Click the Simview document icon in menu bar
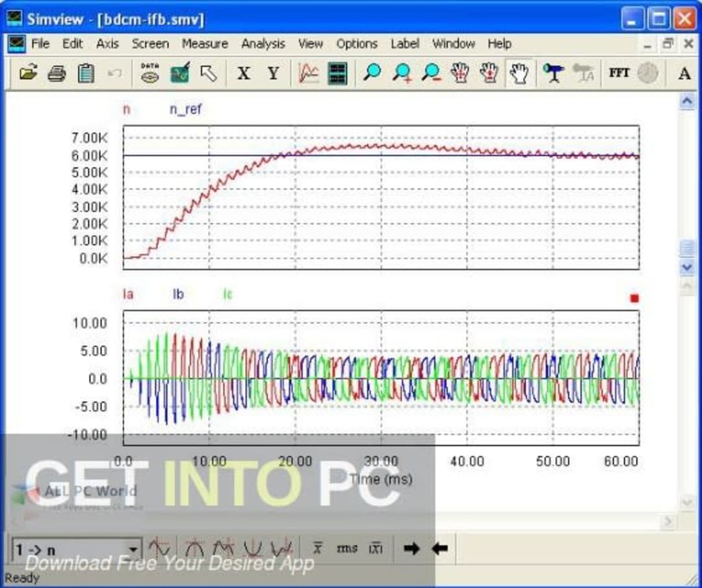The width and height of the screenshot is (702, 588). (x=16, y=44)
